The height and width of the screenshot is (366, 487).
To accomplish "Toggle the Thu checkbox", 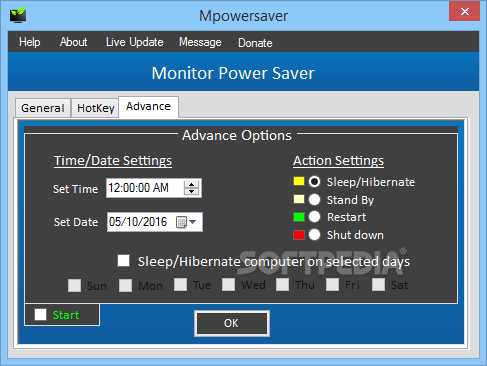I will (x=282, y=285).
